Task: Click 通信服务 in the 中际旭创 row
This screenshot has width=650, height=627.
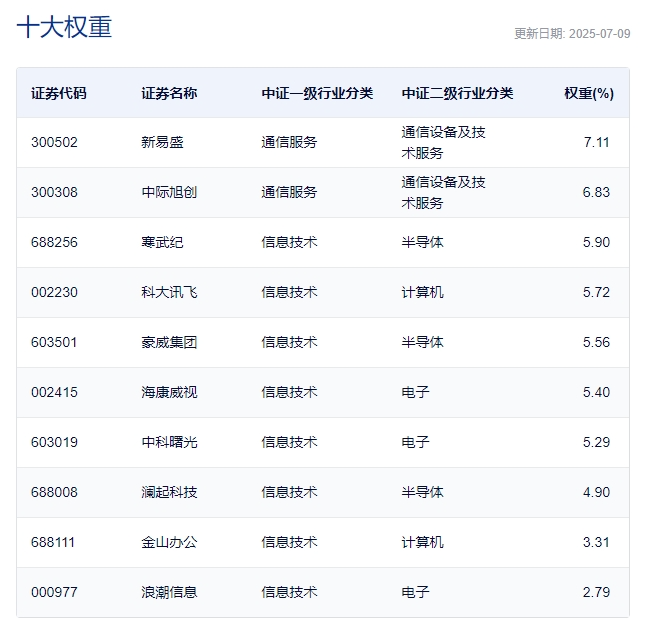Action: (x=289, y=192)
